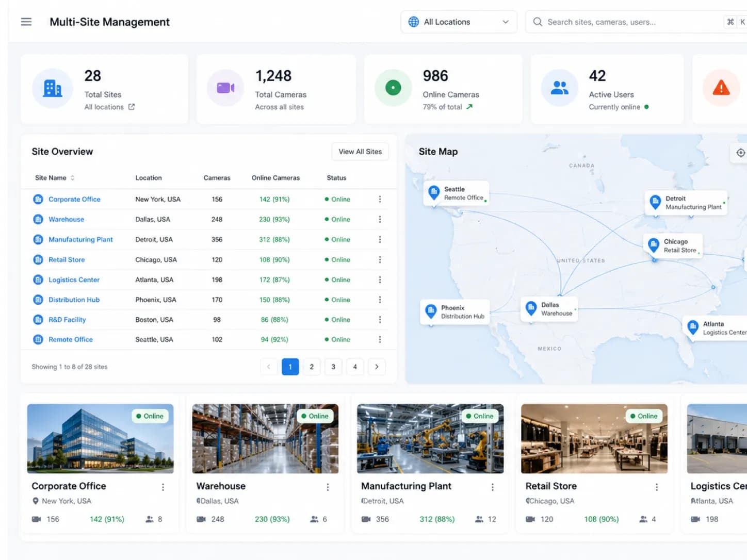
Task: Open row menu for Boston R&D Facility
Action: [380, 320]
